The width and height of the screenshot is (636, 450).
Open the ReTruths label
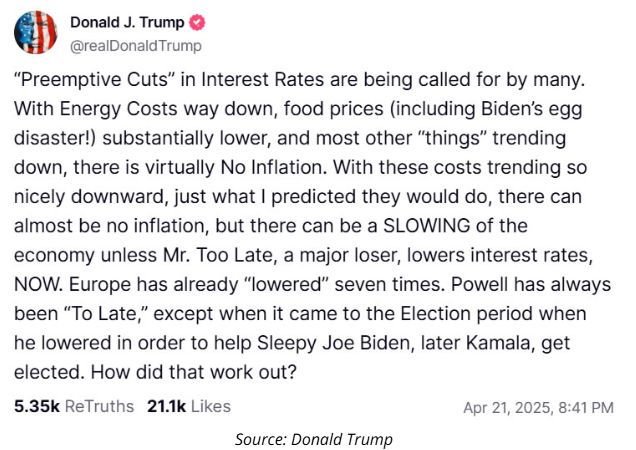click(x=99, y=406)
